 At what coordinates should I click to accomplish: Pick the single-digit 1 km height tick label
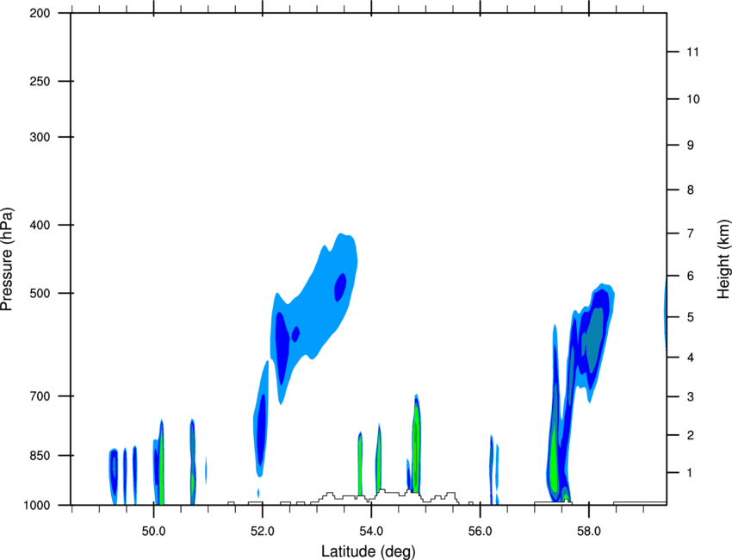click(690, 473)
